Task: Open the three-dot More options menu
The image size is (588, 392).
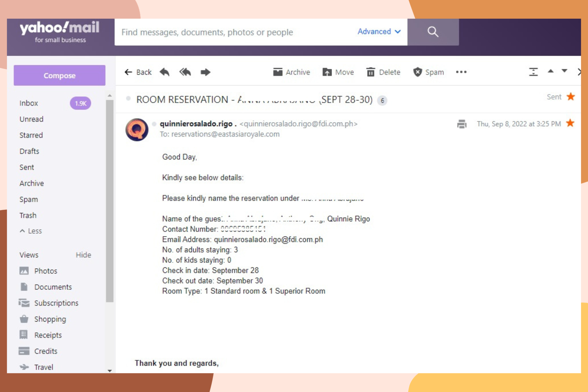Action: pyautogui.click(x=461, y=72)
